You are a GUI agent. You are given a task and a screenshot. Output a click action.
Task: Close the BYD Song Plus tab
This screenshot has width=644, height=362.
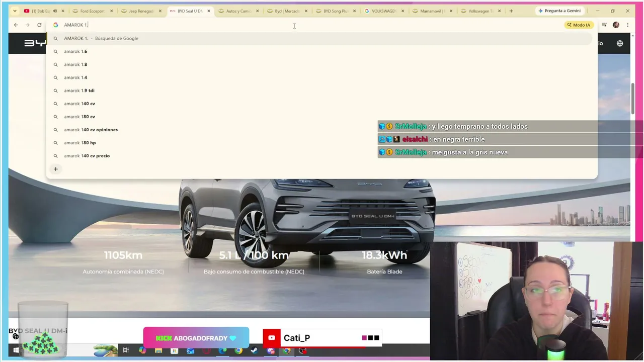(355, 11)
